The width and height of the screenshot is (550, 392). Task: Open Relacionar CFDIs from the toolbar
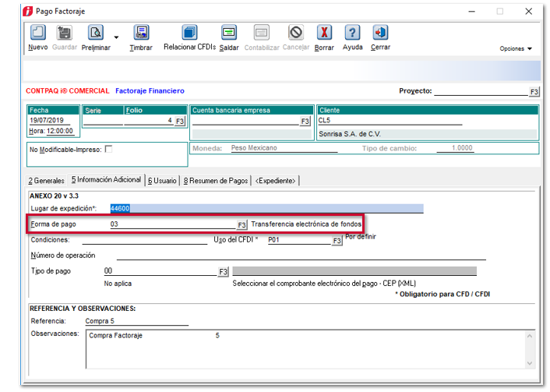click(x=189, y=33)
